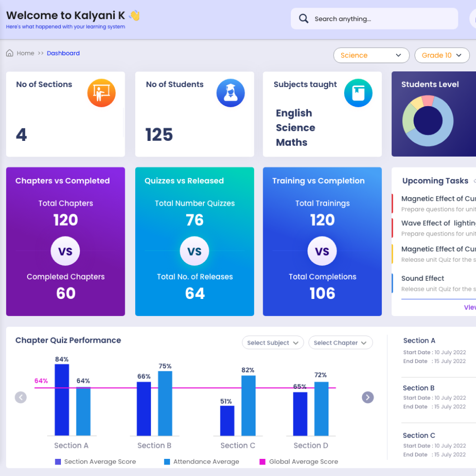
Task: Click Attendance Average legend swatch
Action: [x=167, y=462]
